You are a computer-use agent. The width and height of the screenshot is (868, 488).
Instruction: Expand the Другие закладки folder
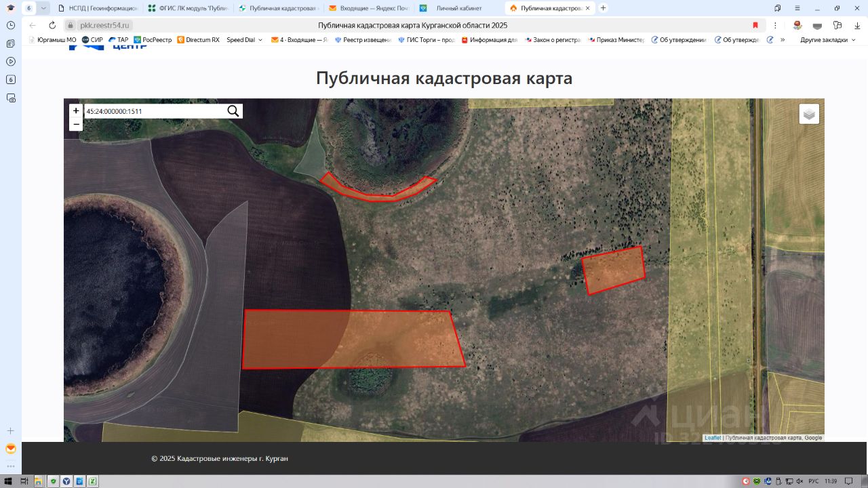tap(828, 40)
